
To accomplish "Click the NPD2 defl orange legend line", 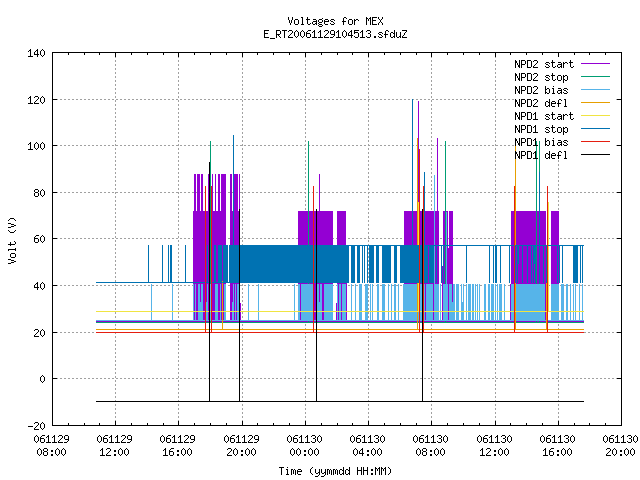I will pyautogui.click(x=595, y=103).
